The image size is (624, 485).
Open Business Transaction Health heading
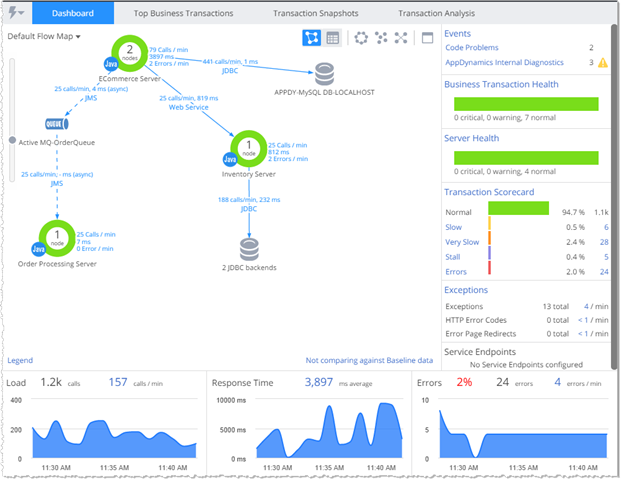501,84
